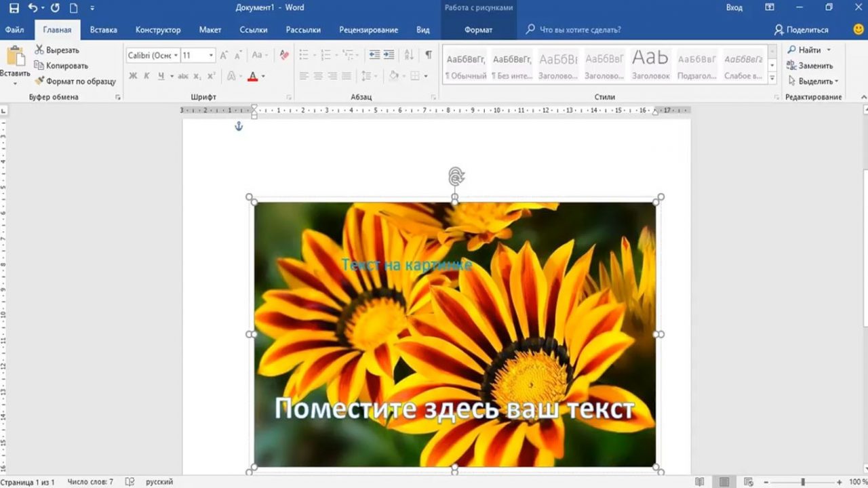Click the Decrease font size icon
868x488 pixels.
tap(239, 55)
